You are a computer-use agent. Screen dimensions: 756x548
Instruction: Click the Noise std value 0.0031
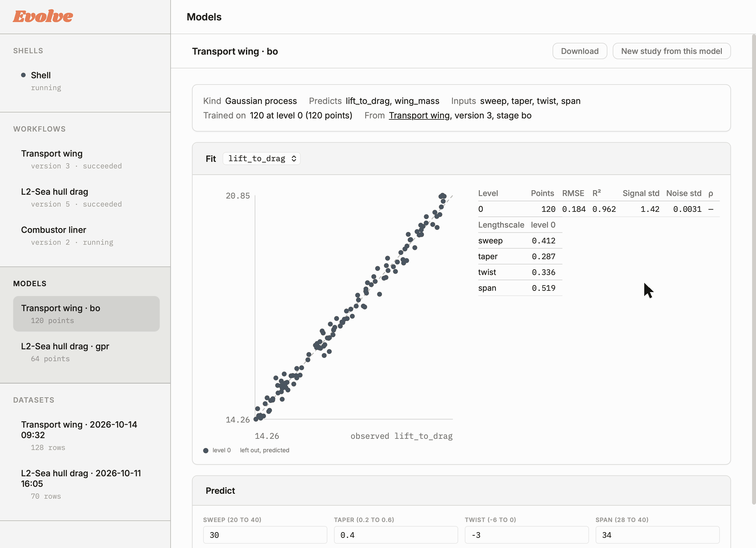[x=687, y=209]
